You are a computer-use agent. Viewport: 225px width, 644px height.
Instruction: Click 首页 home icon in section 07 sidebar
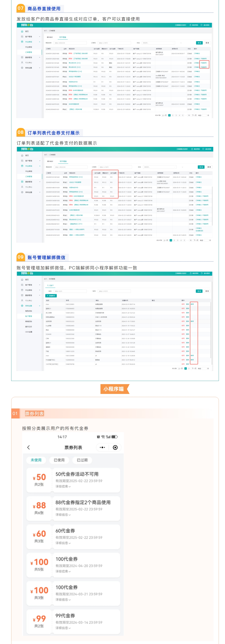22,32
